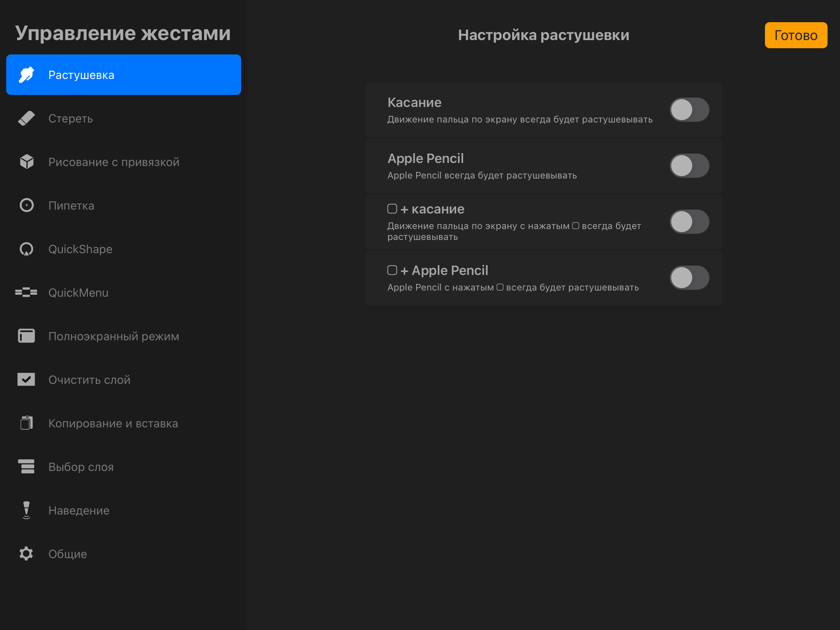This screenshot has width=840, height=630.
Task: Select the Растушевка smudge icon
Action: (26, 75)
